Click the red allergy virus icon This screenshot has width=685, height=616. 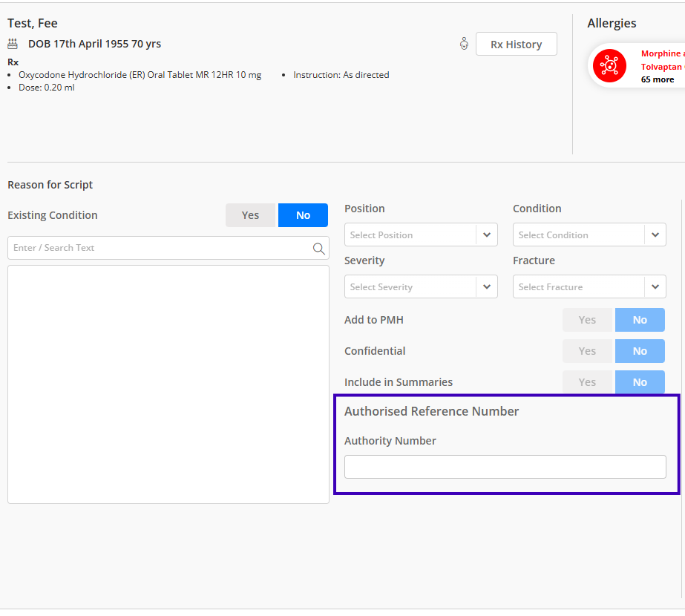tap(609, 66)
